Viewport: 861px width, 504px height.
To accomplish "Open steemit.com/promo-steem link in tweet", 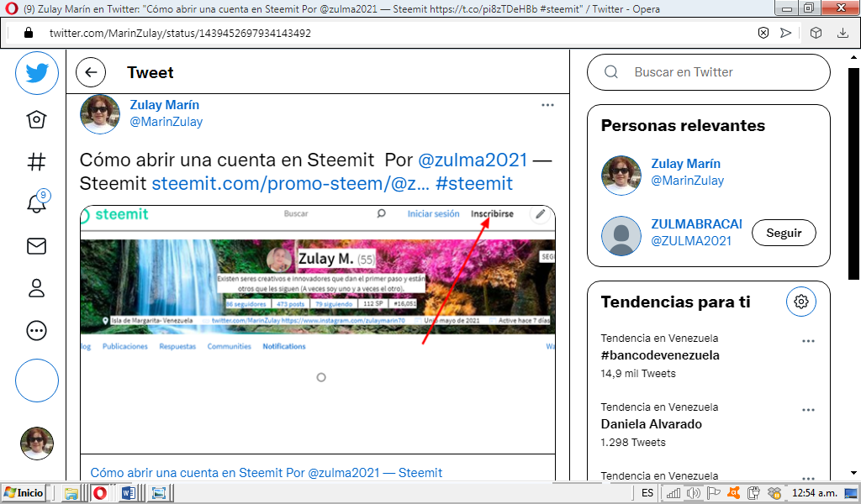I will [x=290, y=183].
